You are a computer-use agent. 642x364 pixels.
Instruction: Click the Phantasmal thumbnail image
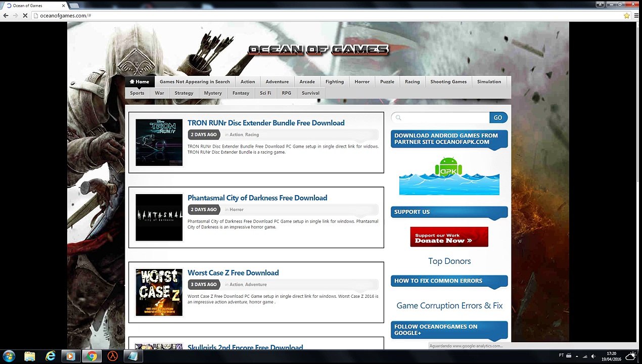[159, 217]
